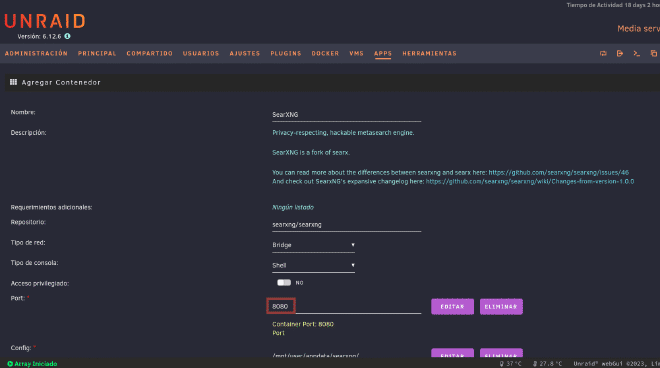Screen dimensions: 660x368
Task: Click the green Array Iniciado status icon
Action: (x=10, y=364)
